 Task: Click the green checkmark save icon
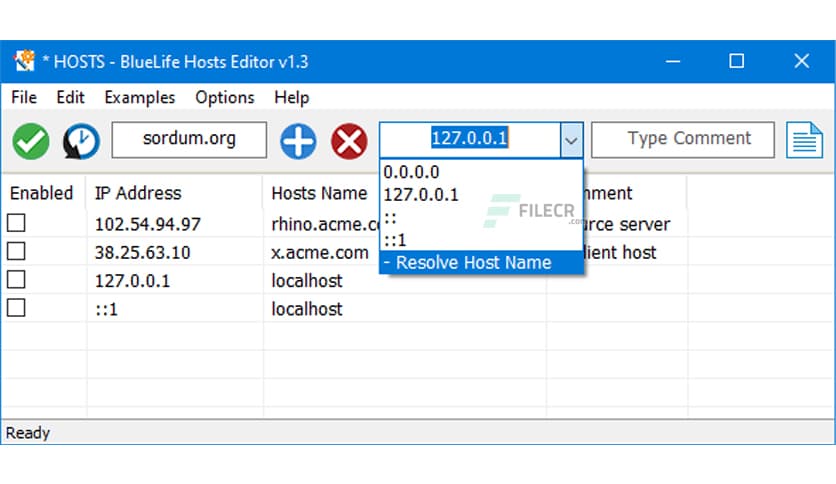pyautogui.click(x=31, y=141)
